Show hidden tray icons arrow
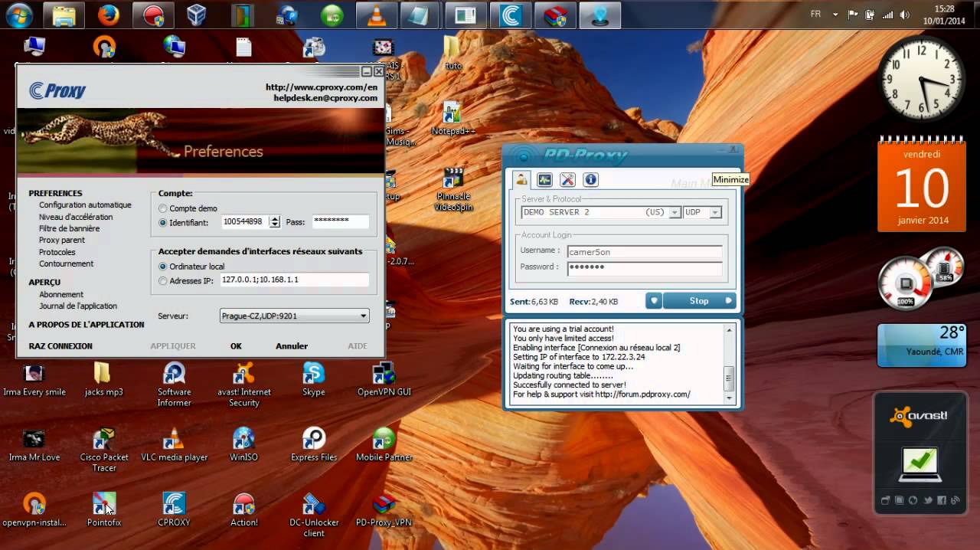This screenshot has height=550, width=980. pos(835,15)
